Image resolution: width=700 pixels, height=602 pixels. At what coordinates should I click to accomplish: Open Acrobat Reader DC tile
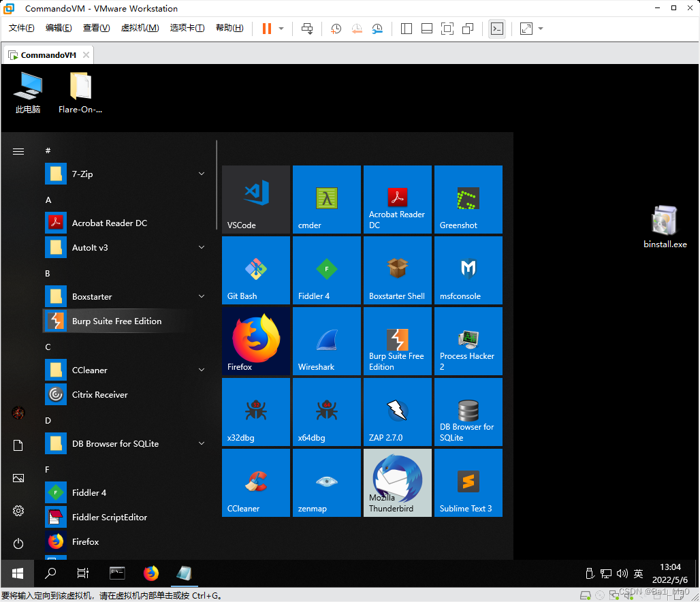point(397,199)
